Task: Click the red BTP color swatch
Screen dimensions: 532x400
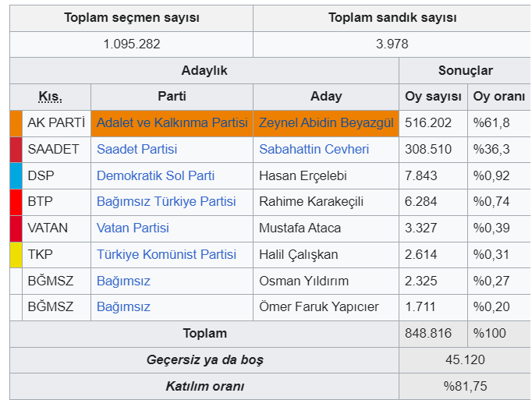Action: pos(16,202)
